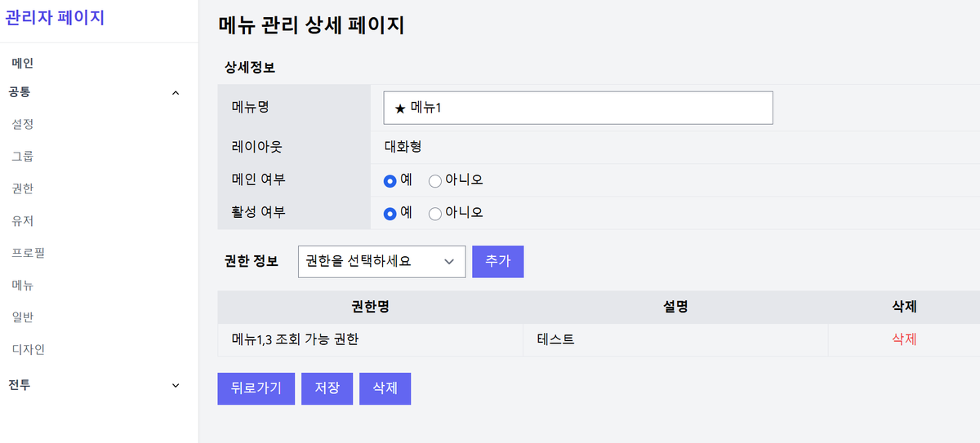Viewport: 980px width, 443px height.
Task: Select 아니오 for 활성 여부
Action: 435,213
